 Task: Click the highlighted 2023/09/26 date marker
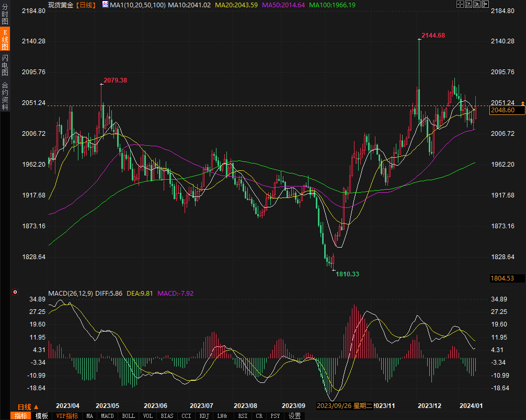(334, 405)
